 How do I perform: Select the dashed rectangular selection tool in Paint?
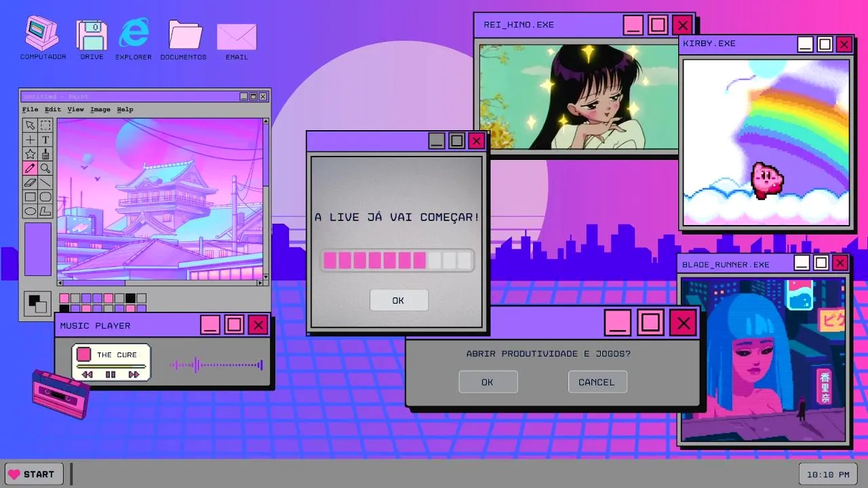pos(45,125)
